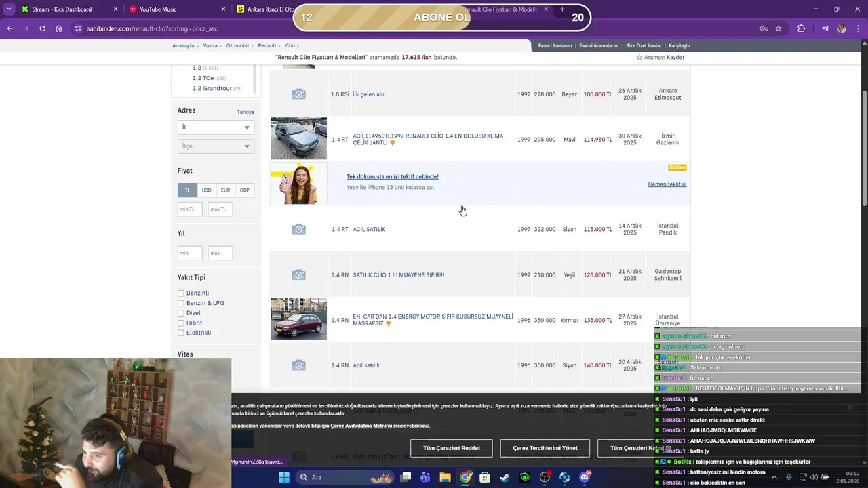The image size is (868, 488).
Task: Check the Elektrikli fuel checkbox
Action: pyautogui.click(x=180, y=333)
